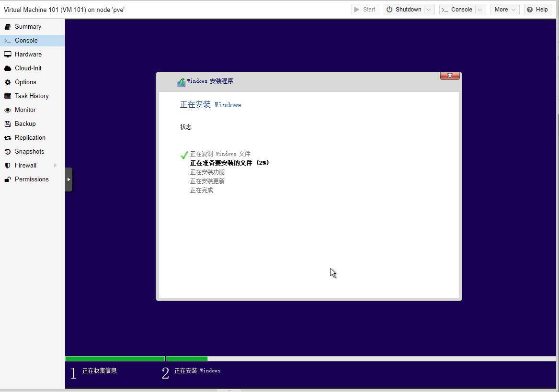
Task: Expand the Firewall submenu arrow
Action: pos(55,165)
